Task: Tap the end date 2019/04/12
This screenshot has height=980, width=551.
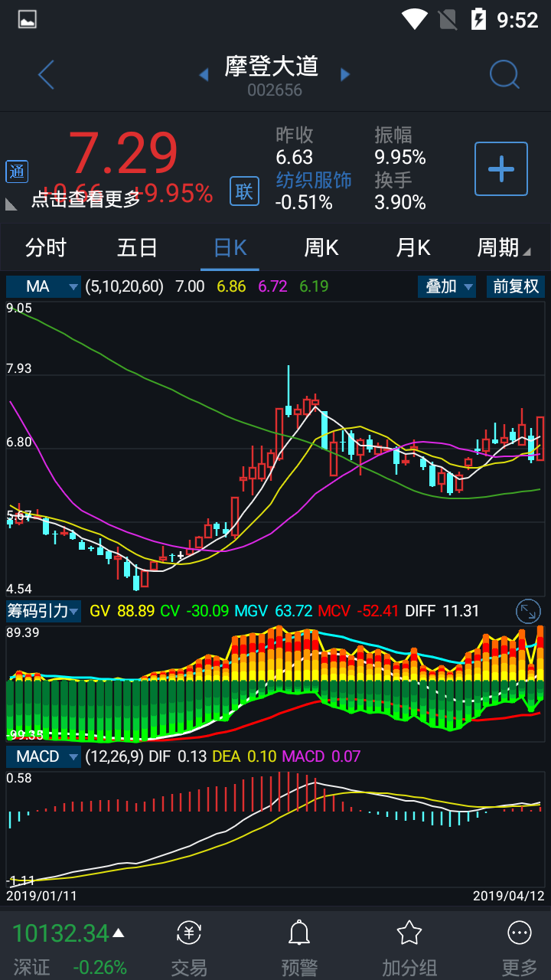Action: tap(509, 895)
